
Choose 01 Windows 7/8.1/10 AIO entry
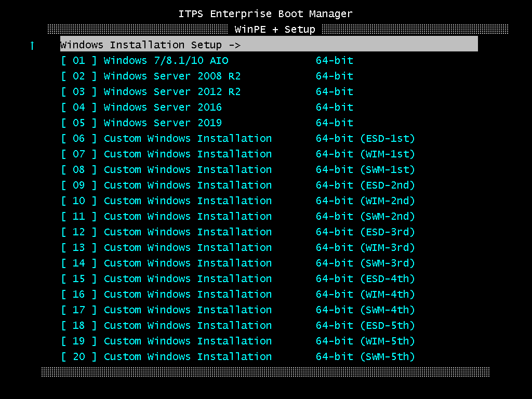207,61
